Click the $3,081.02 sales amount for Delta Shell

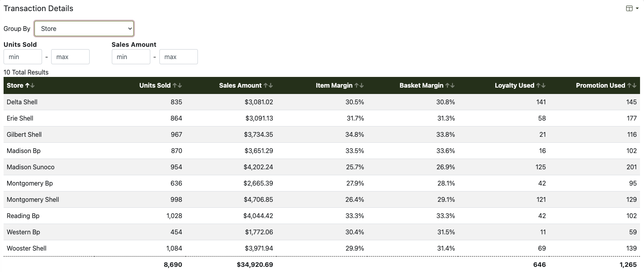[259, 102]
